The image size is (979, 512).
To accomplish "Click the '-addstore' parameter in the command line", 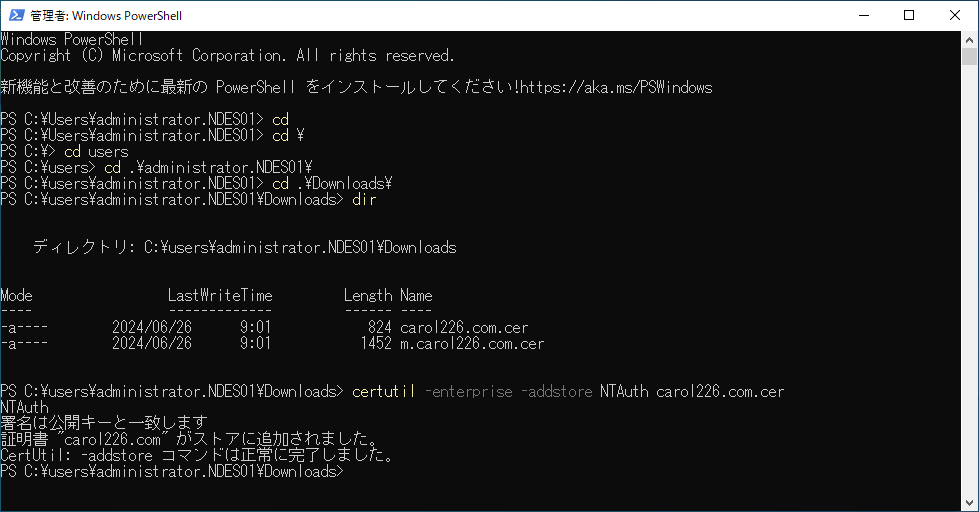I will (556, 391).
